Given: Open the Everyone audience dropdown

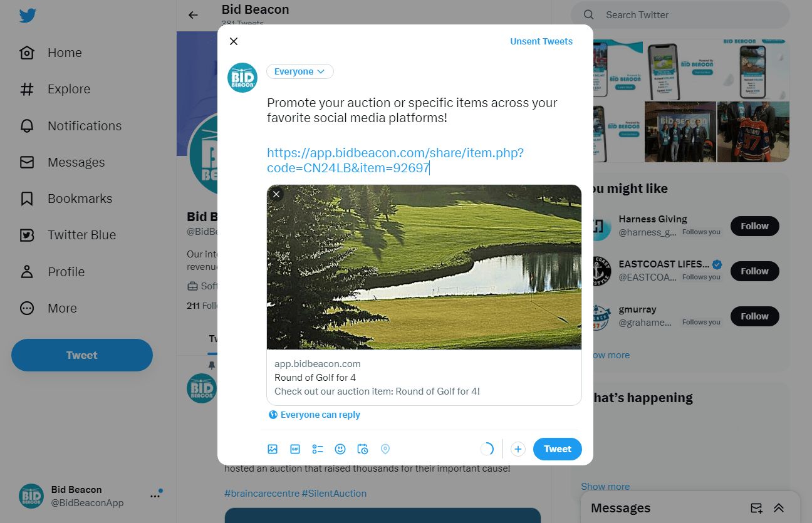Looking at the screenshot, I should point(300,71).
